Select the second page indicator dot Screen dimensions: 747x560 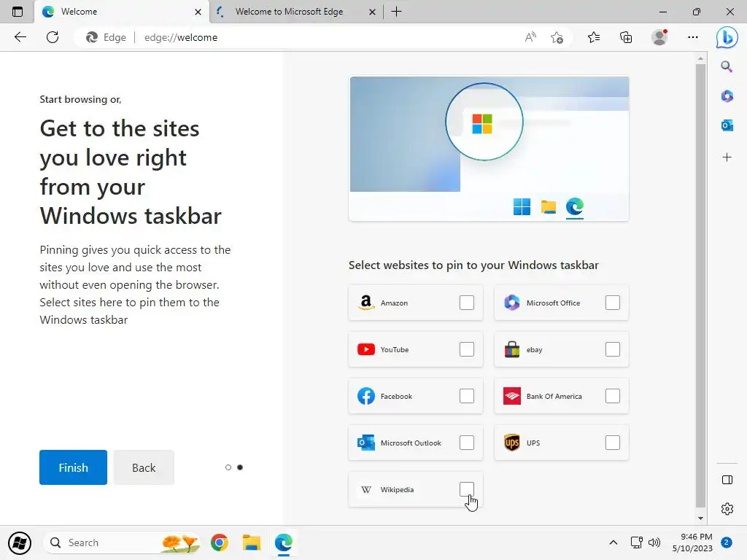coord(240,467)
